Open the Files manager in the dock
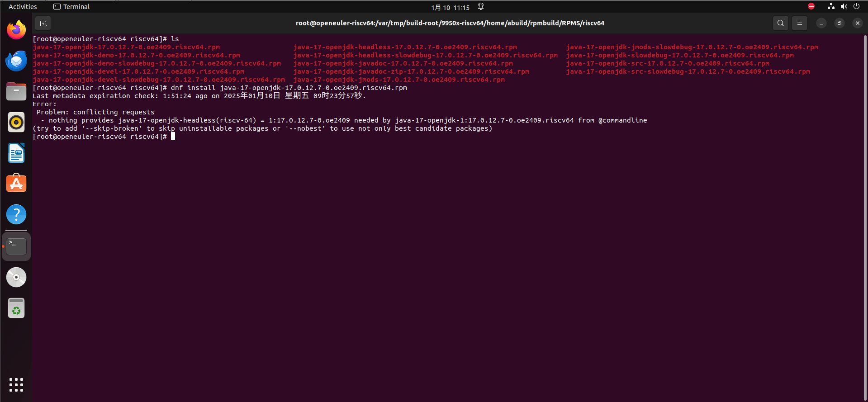Screen dimensions: 868x402 [x=16, y=91]
